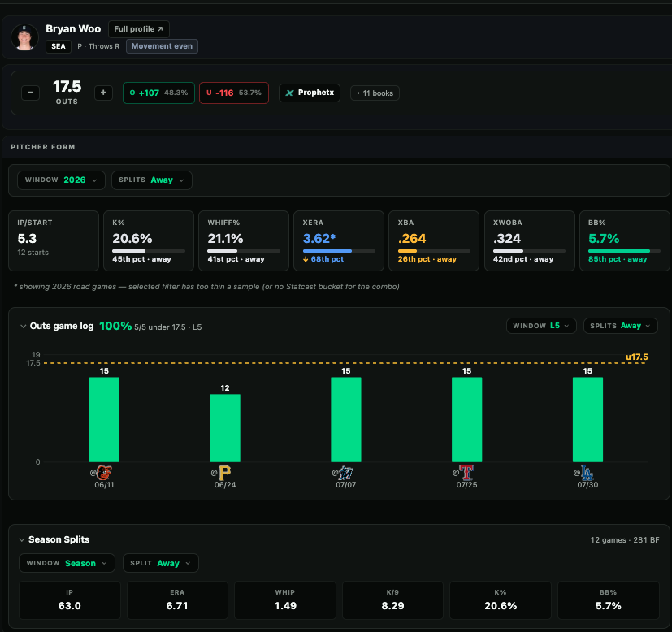The width and height of the screenshot is (672, 632).
Task: Select the Under -116 odds button
Action: click(234, 93)
